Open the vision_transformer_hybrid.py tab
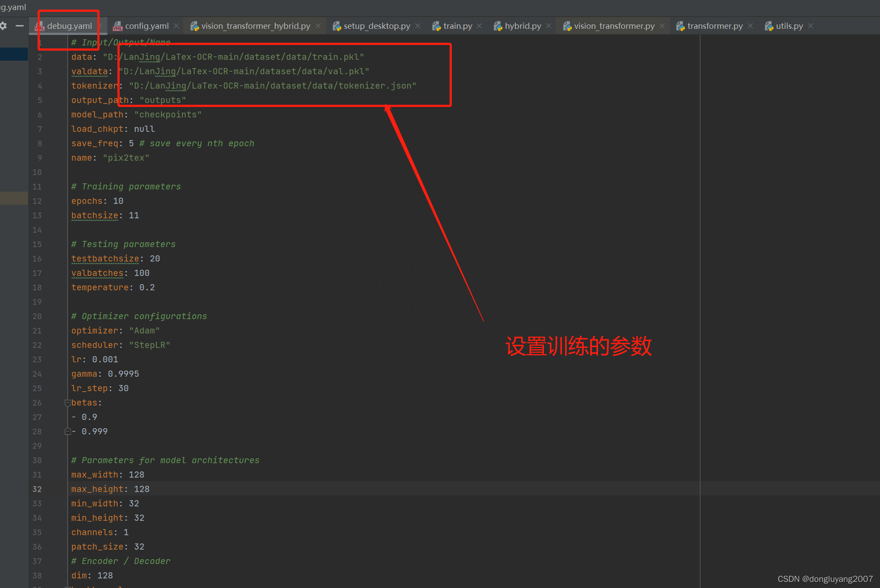Screen dimensions: 880x588 (256, 26)
